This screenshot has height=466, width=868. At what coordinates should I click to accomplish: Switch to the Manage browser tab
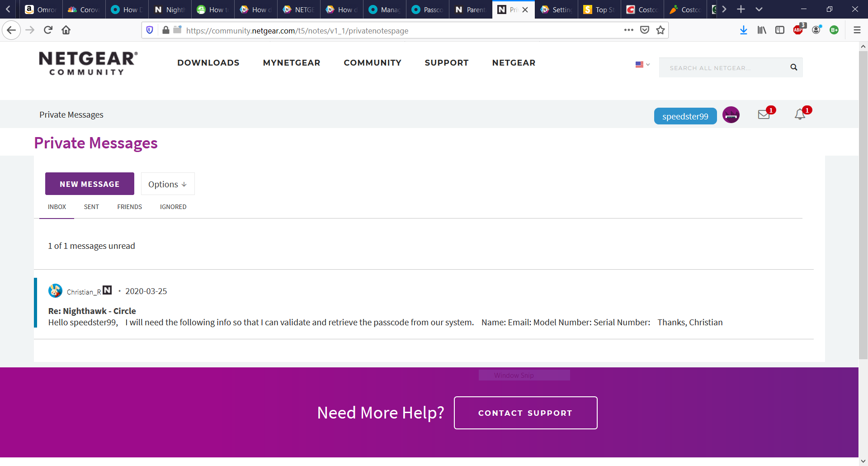point(384,10)
